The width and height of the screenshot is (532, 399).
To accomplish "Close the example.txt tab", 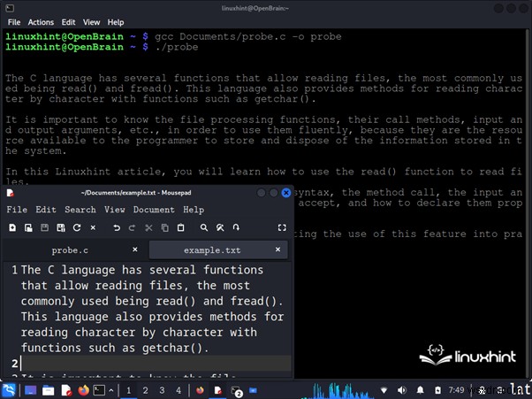I will coord(277,249).
